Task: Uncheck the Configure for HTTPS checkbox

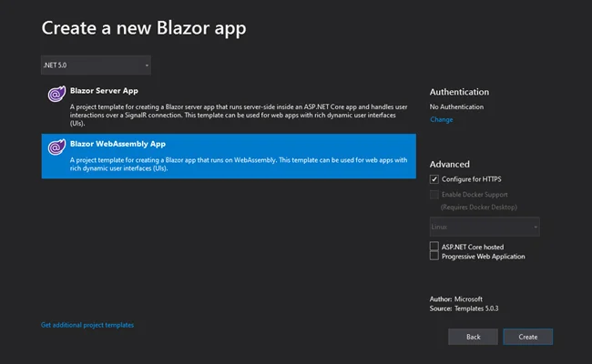Action: [434, 179]
